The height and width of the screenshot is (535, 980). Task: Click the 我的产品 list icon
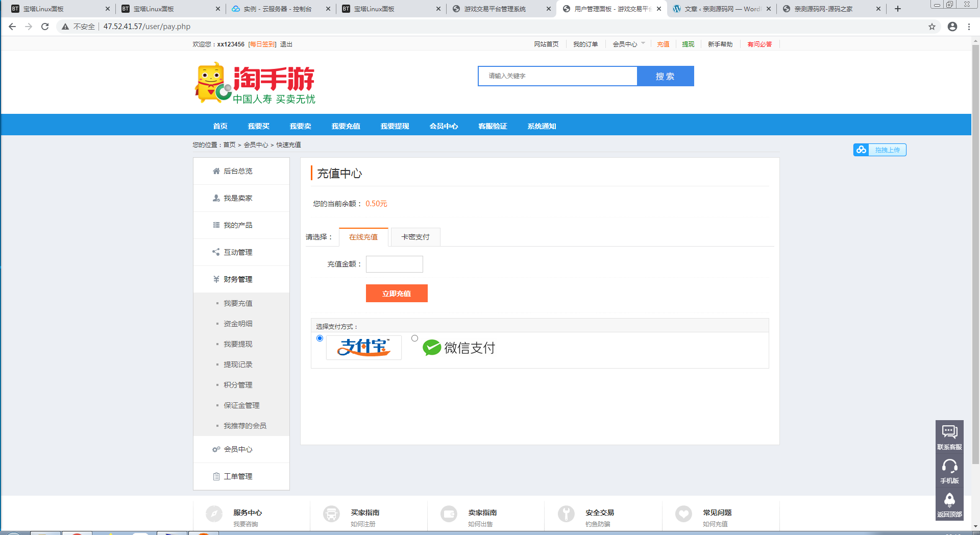[x=216, y=225]
